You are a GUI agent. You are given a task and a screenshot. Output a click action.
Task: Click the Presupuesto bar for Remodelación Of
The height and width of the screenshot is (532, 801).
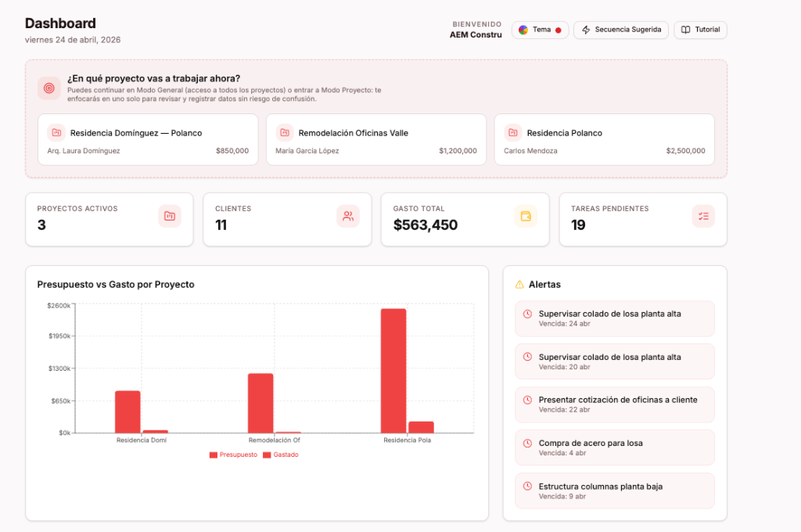pyautogui.click(x=260, y=403)
